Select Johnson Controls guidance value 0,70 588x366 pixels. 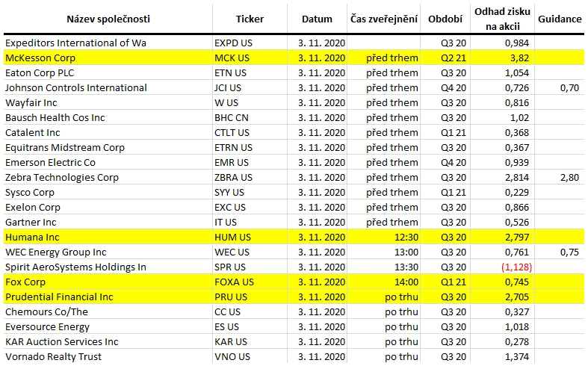click(569, 87)
